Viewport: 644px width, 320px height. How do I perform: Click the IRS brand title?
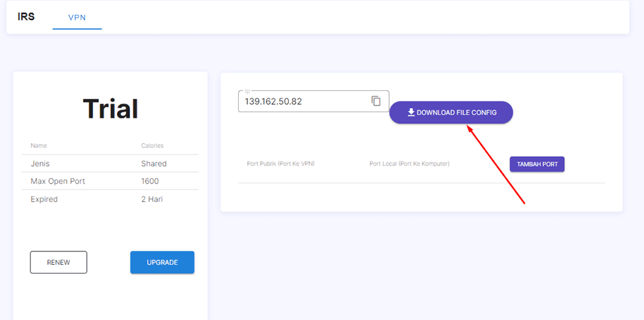[26, 17]
